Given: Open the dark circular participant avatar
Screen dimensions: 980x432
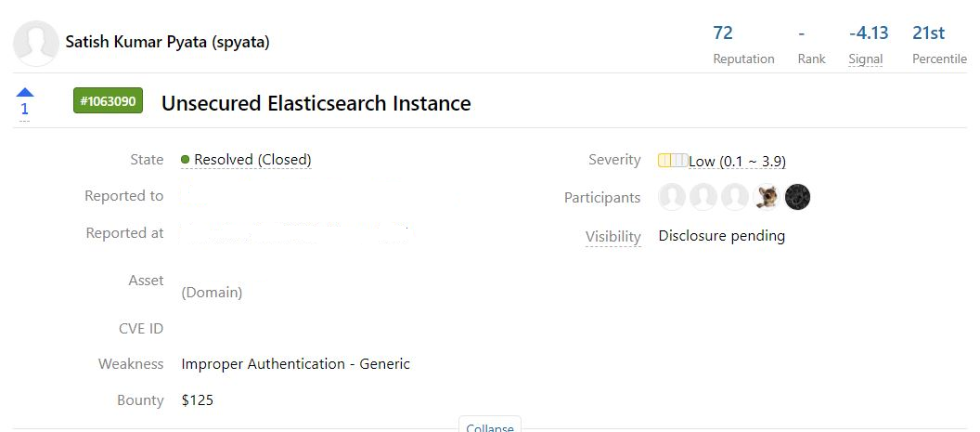Looking at the screenshot, I should (797, 197).
